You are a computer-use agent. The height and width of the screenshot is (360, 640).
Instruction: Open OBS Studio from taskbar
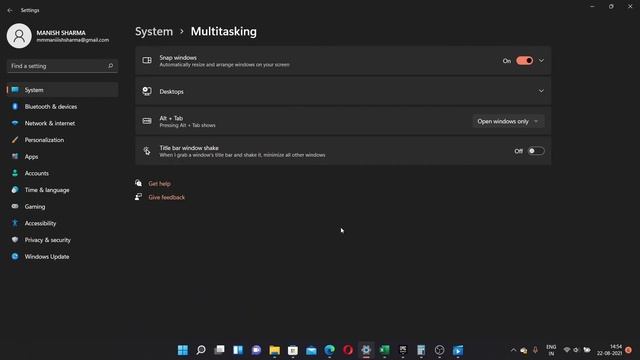click(440, 350)
